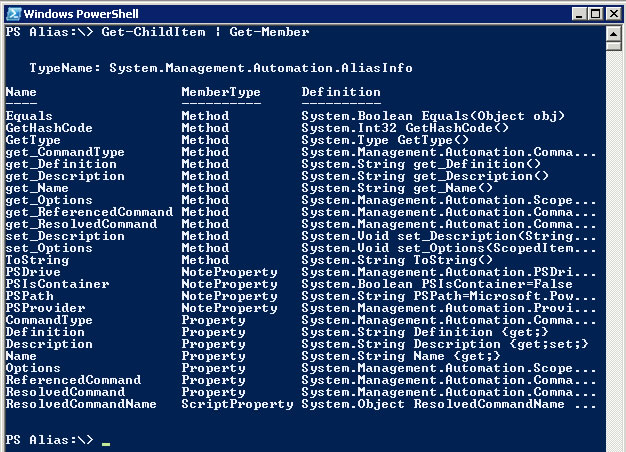Image resolution: width=626 pixels, height=452 pixels.
Task: Click the bottom PS Alias:\> prompt
Action: pos(49,440)
